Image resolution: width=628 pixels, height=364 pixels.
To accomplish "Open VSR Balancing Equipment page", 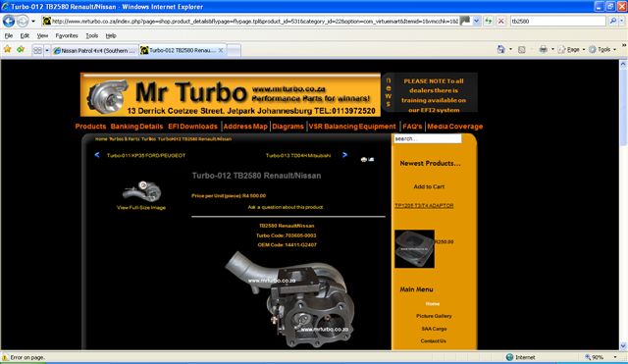I will [x=352, y=127].
